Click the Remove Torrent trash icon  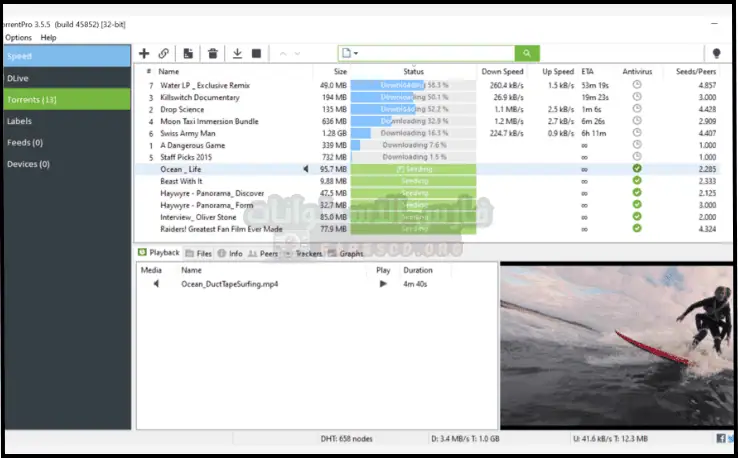point(213,53)
